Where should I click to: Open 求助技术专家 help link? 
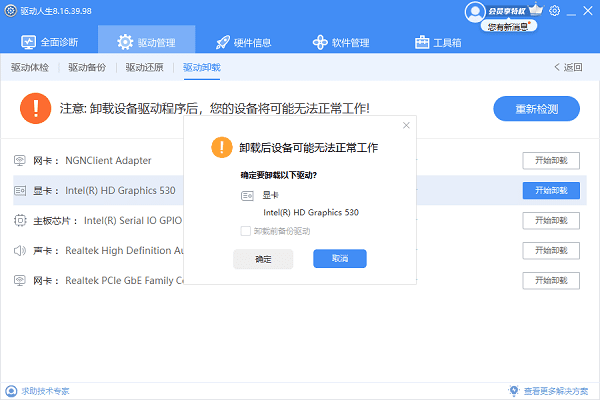coord(45,391)
